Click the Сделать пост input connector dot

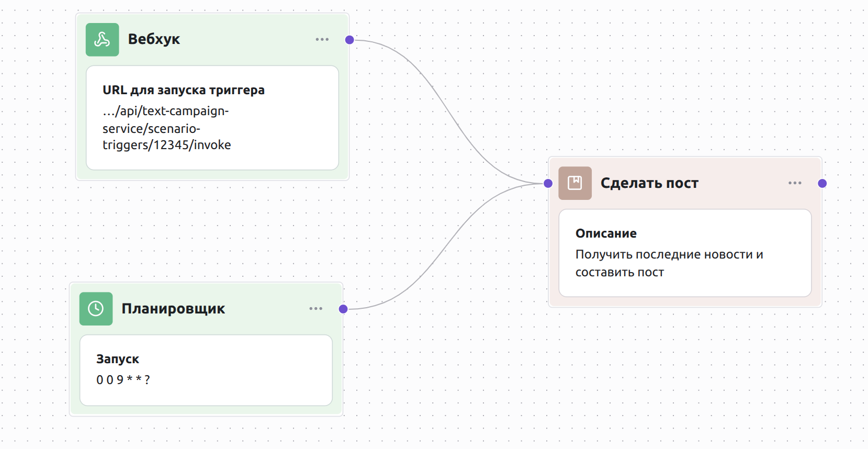548,183
